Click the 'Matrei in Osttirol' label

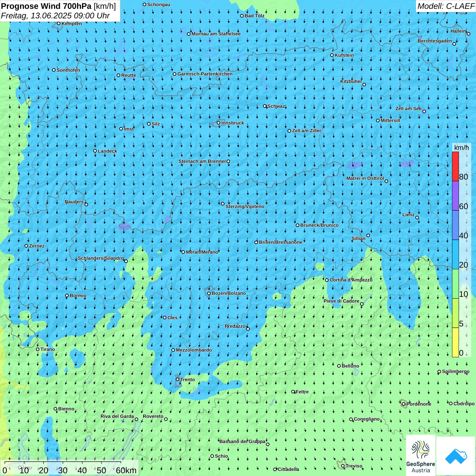[365, 178]
